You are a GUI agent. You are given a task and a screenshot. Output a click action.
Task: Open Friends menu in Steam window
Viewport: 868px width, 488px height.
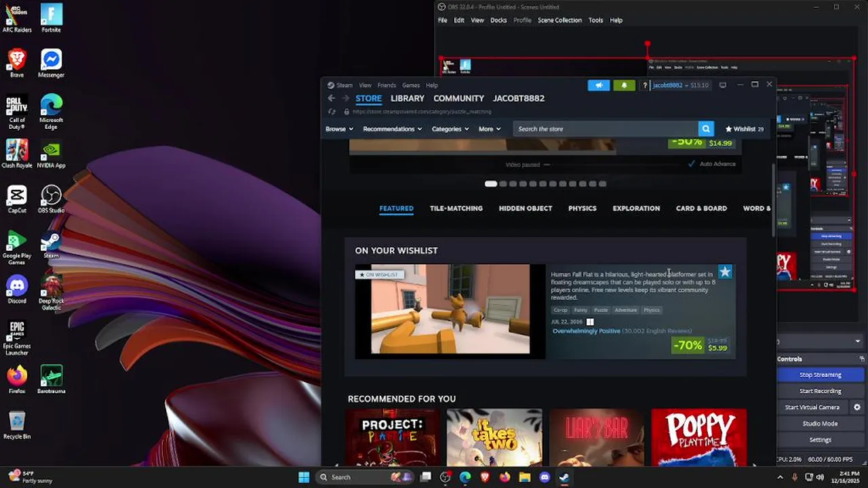coord(387,85)
